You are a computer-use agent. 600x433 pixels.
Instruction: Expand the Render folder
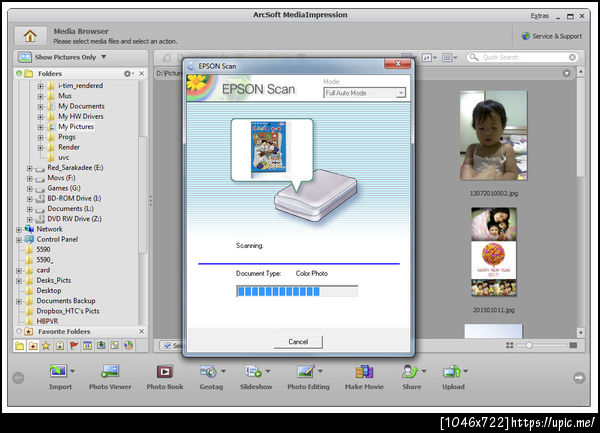40,148
